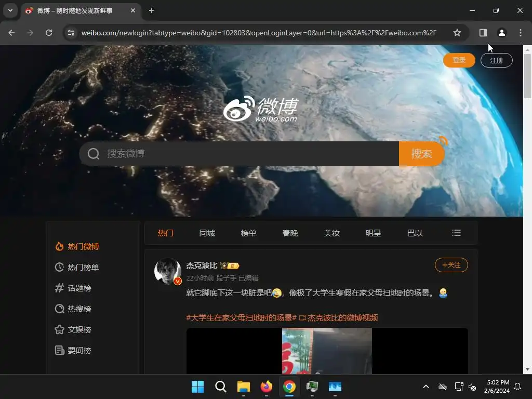Click the magnifier icon inside search bar
This screenshot has height=399, width=532.
pos(94,154)
